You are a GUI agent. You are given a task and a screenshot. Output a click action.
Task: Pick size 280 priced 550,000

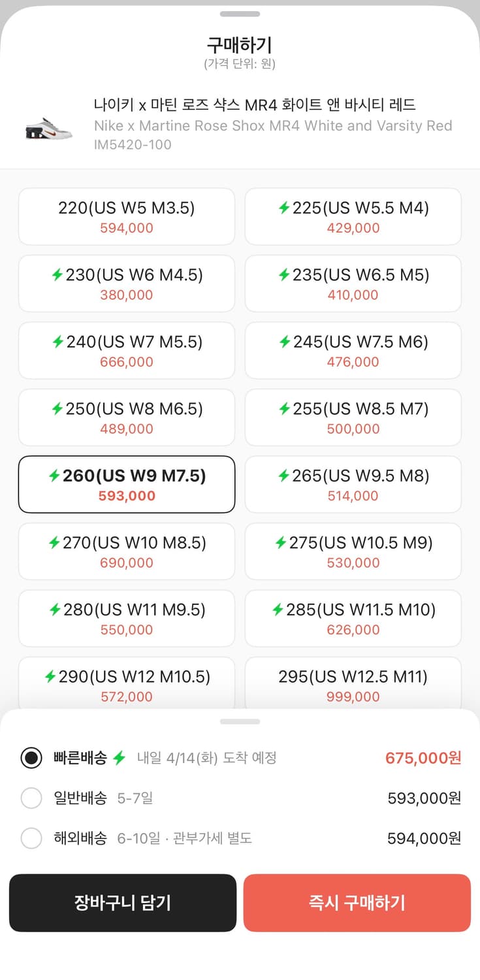127,619
